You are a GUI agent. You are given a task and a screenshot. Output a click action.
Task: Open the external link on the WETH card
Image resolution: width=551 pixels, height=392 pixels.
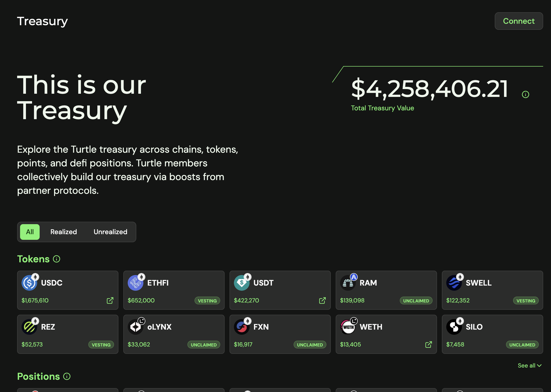[x=429, y=345]
